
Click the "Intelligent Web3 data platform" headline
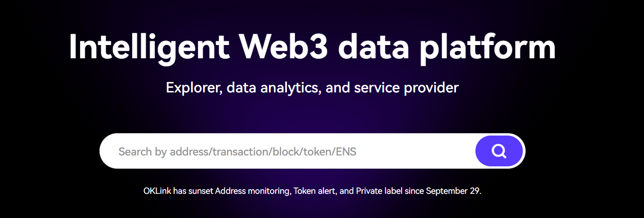tap(312, 47)
